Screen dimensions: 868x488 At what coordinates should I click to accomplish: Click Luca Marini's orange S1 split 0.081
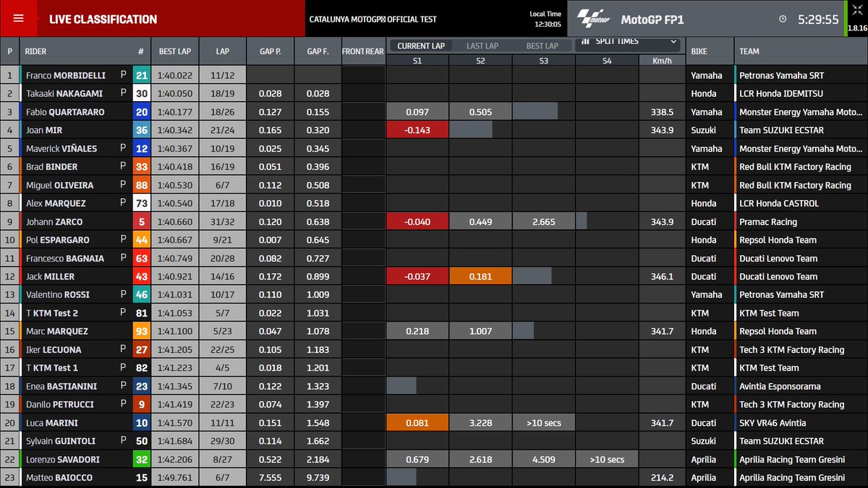(417, 423)
